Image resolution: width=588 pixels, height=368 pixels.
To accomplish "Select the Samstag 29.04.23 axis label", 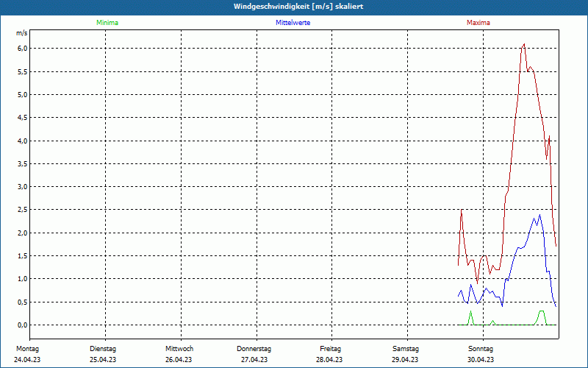I will pos(406,354).
